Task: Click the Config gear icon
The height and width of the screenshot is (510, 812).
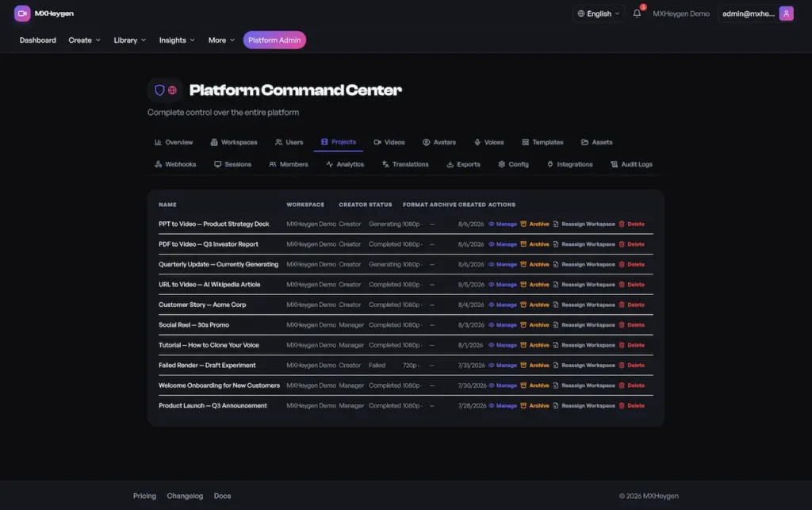Action: point(501,165)
